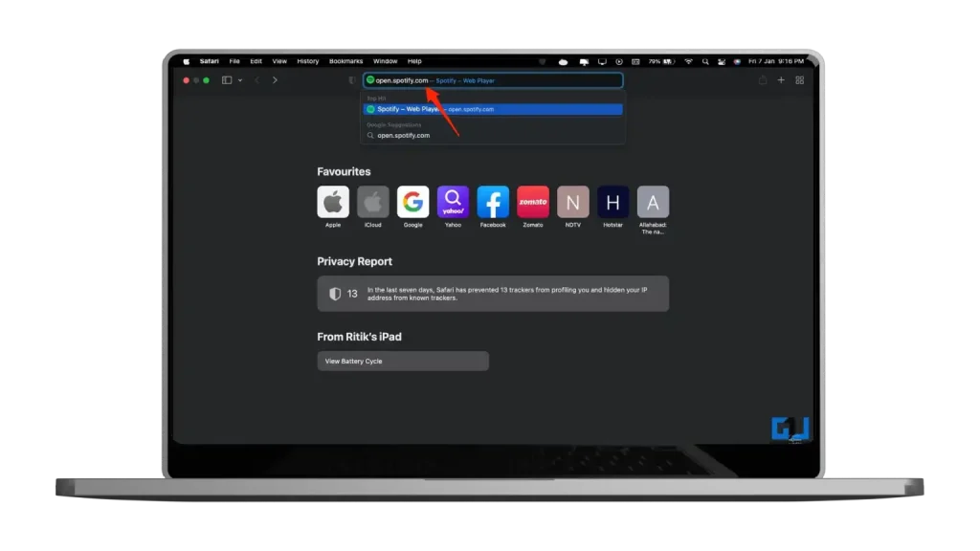The height and width of the screenshot is (551, 980).
Task: Open the NDTV favourite shortcut
Action: (x=572, y=202)
